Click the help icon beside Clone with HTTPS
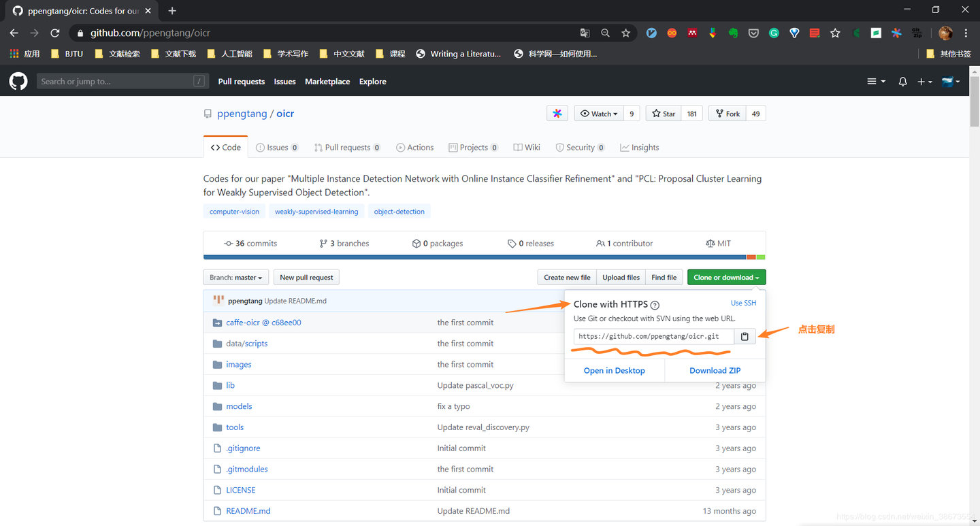980x526 pixels. coord(655,306)
